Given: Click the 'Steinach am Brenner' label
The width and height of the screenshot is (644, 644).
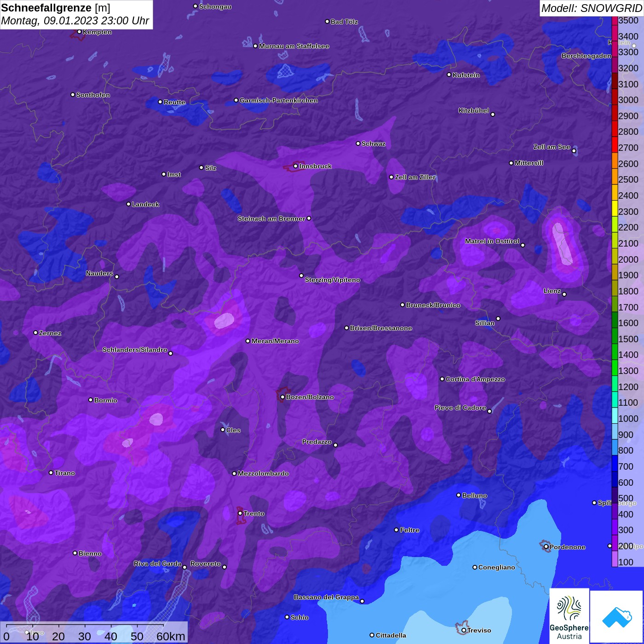Looking at the screenshot, I should point(271,218).
